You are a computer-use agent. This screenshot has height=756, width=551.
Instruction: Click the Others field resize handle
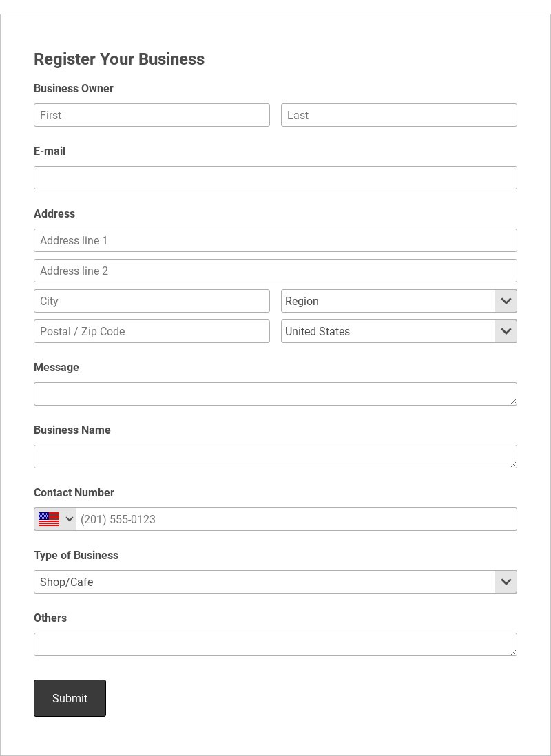click(x=513, y=653)
